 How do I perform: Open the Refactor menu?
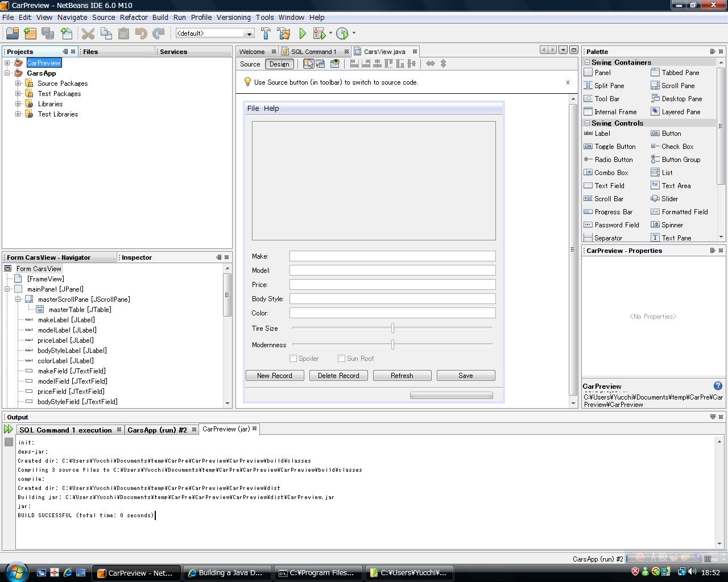pos(134,17)
